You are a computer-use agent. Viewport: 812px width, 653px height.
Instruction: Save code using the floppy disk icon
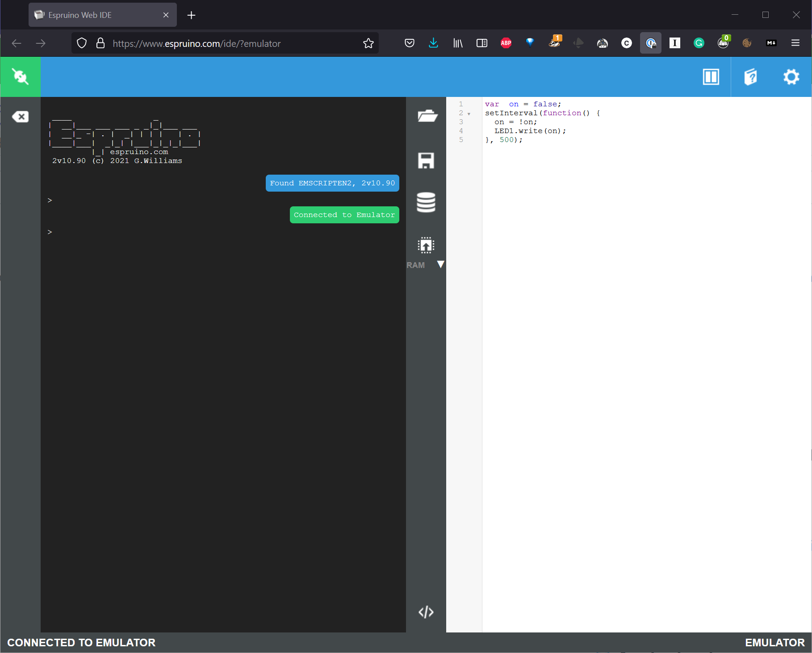426,160
